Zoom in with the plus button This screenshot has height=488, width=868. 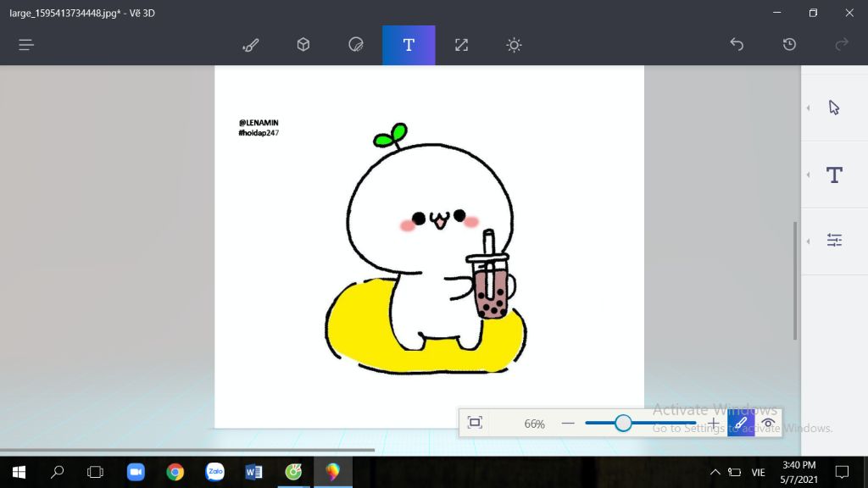(x=714, y=424)
